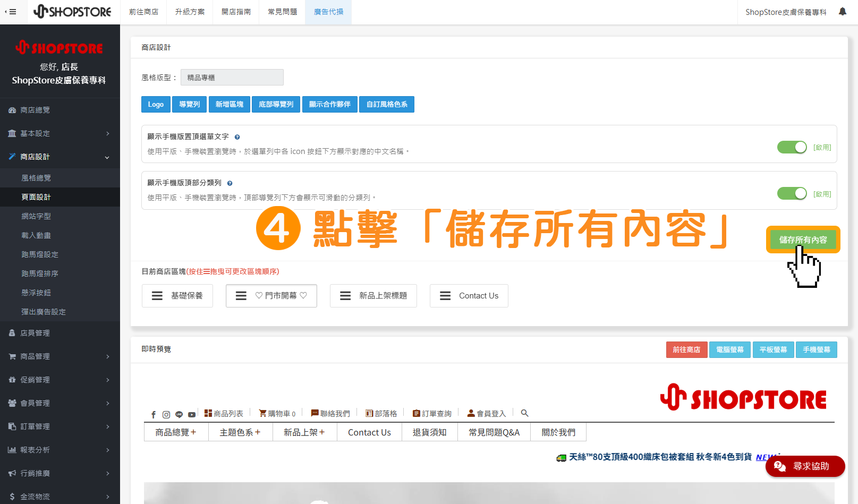Click the 顯示合作夥伴 button
This screenshot has height=504, width=858.
pos(330,104)
